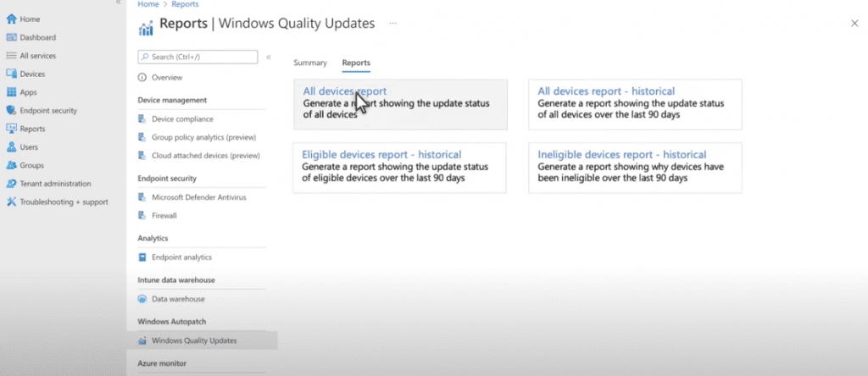This screenshot has height=376, width=868.
Task: Click the Endpoint analytics icon
Action: coord(142,257)
